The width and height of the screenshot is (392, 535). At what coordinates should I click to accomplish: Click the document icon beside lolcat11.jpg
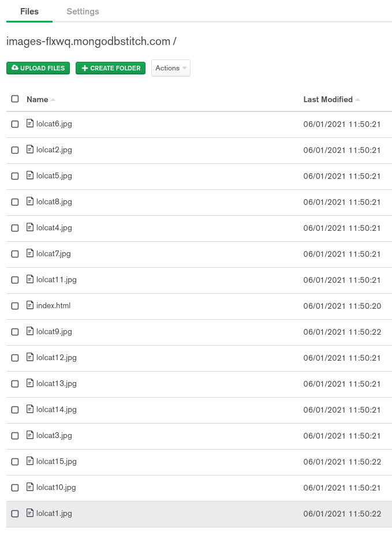coord(30,279)
